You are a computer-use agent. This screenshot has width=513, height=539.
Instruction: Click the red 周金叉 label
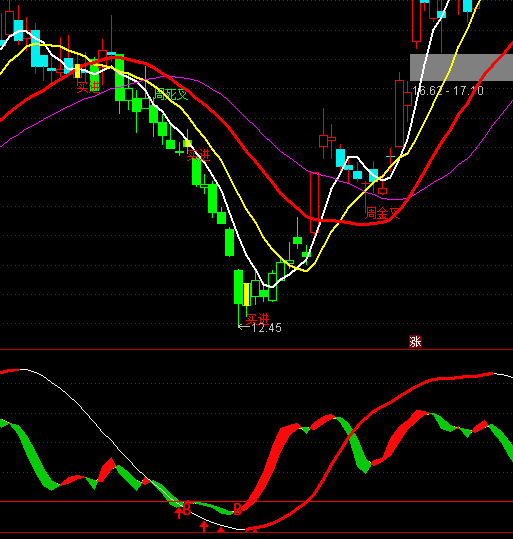pyautogui.click(x=382, y=213)
